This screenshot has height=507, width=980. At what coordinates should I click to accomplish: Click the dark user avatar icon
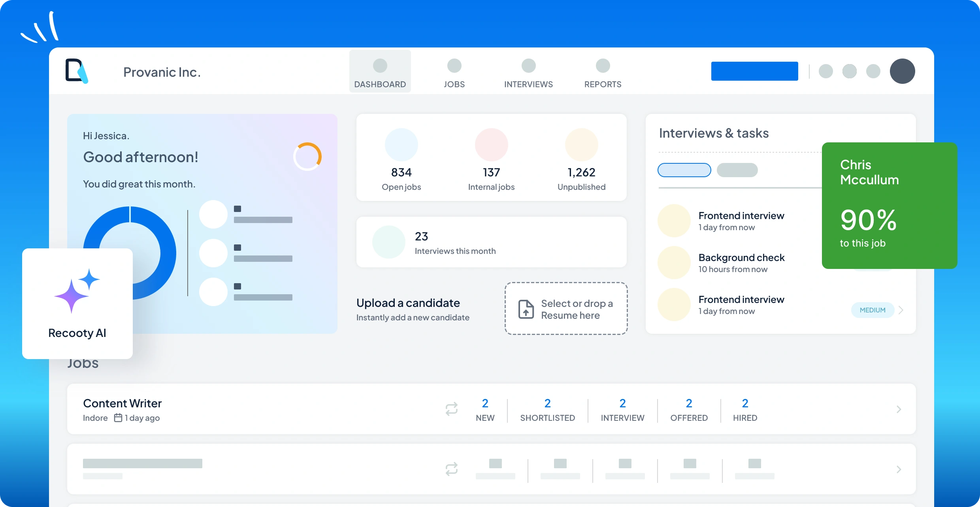pos(902,71)
